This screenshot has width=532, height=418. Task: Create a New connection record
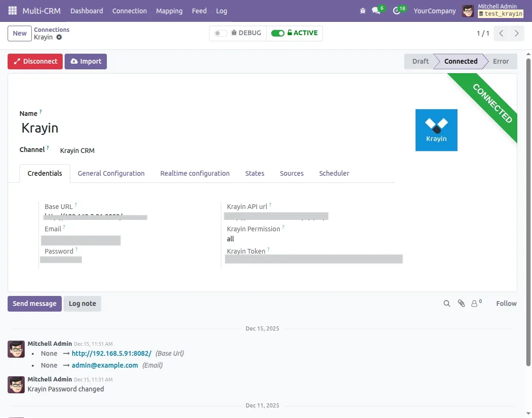(x=19, y=33)
